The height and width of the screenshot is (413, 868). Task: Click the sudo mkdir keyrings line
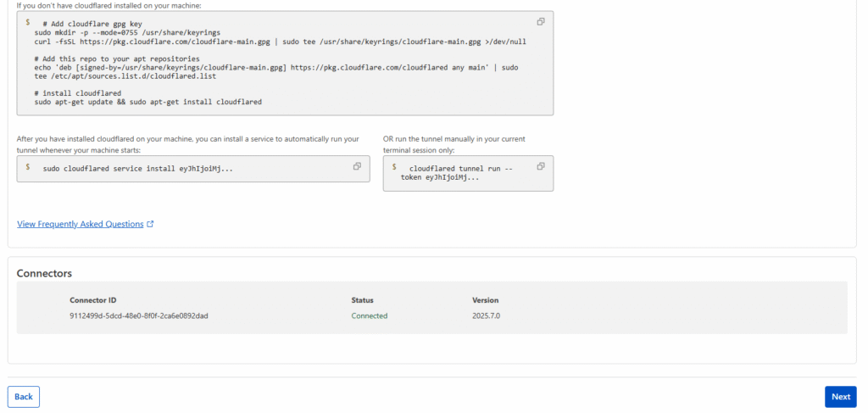click(x=127, y=33)
